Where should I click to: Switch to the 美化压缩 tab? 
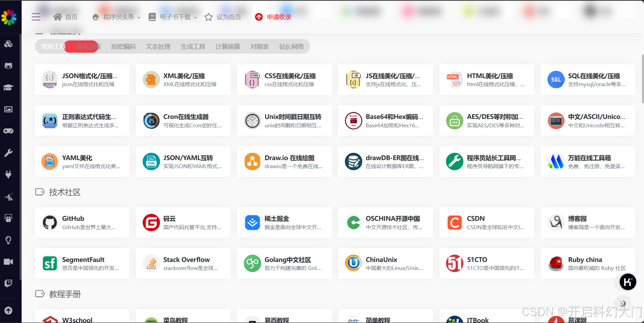(88, 47)
